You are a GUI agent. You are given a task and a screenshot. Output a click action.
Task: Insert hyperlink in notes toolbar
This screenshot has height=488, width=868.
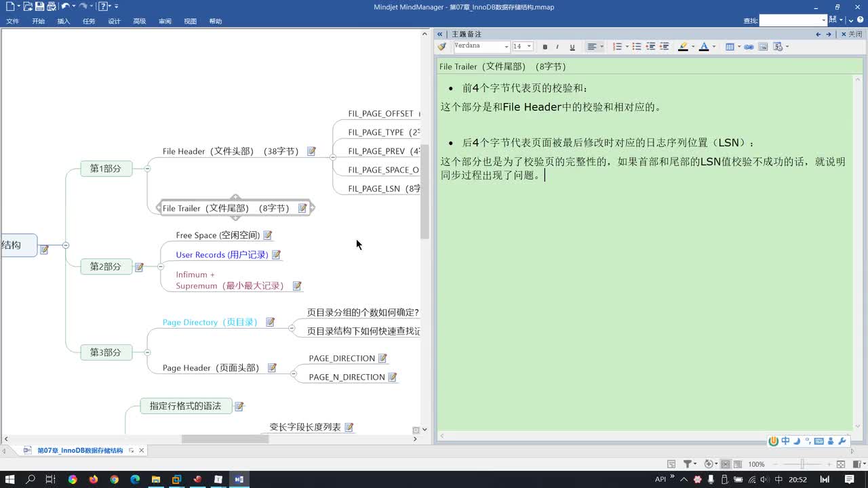click(x=749, y=47)
